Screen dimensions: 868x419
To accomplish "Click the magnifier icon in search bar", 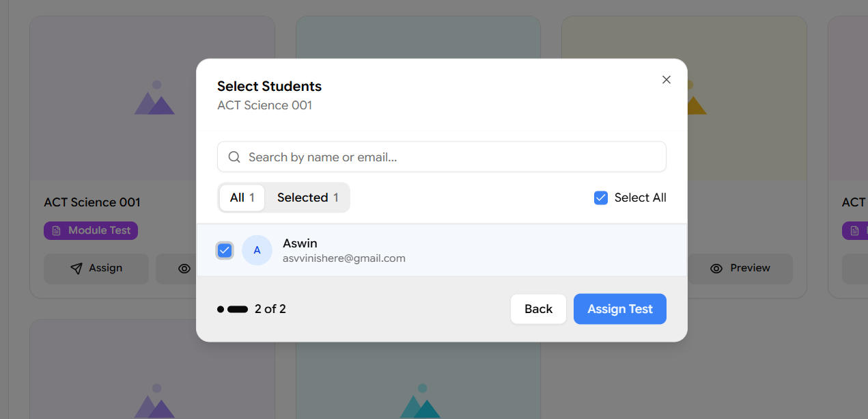I will (x=234, y=157).
